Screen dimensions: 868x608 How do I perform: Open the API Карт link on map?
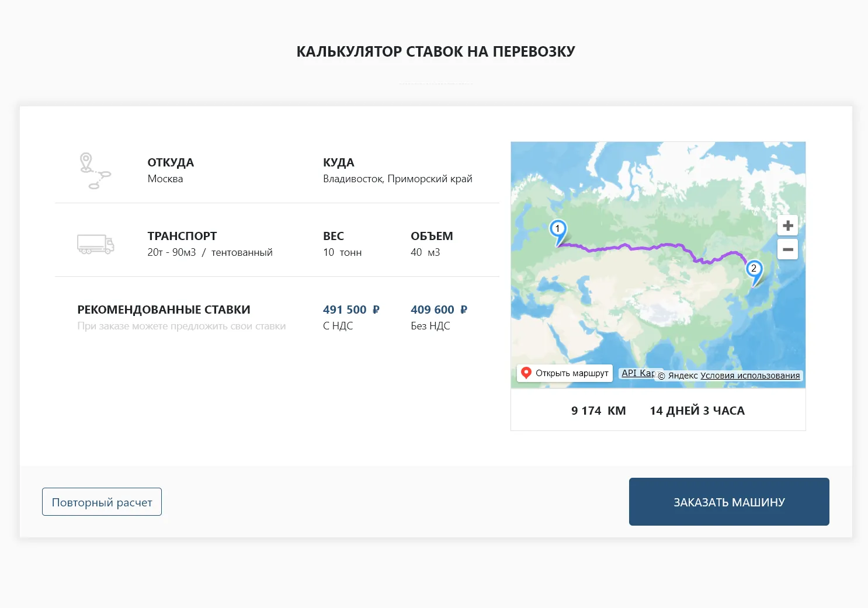(x=638, y=373)
